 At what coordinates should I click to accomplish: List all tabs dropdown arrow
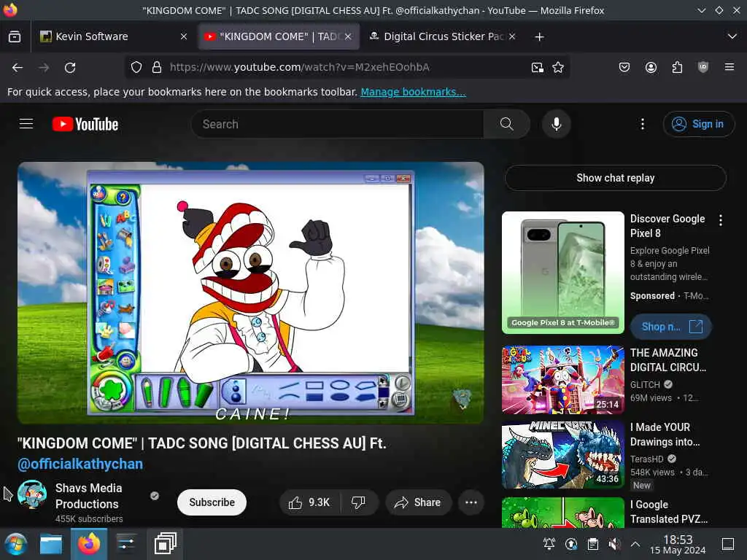pyautogui.click(x=732, y=36)
